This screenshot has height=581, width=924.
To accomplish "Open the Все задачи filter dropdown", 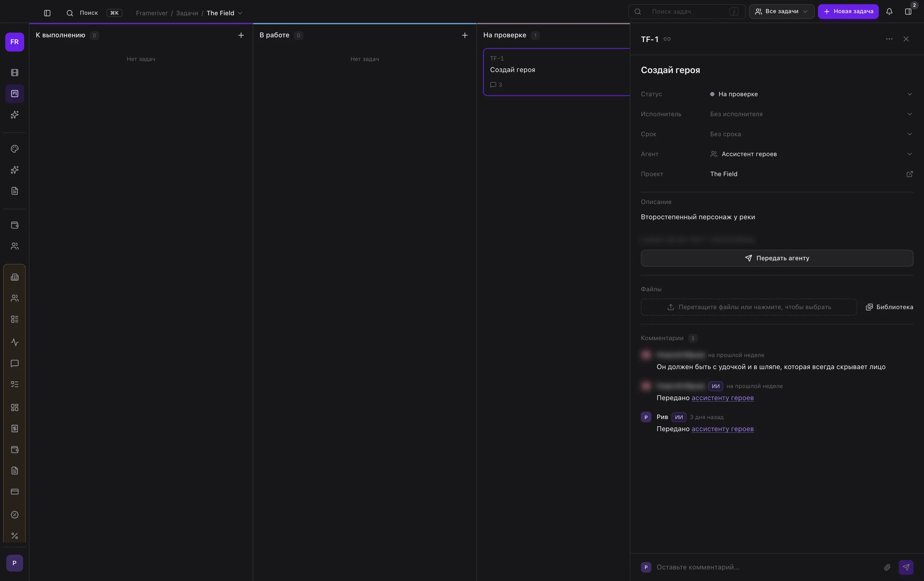I will pos(782,12).
